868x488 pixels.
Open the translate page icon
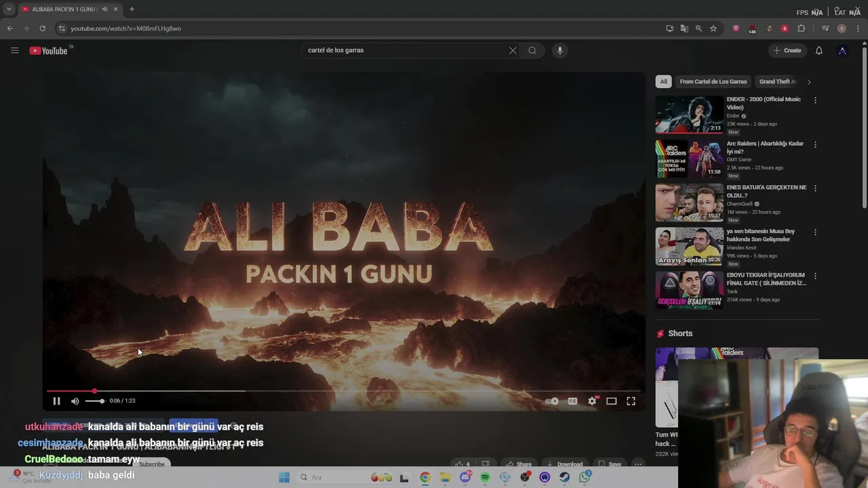tap(684, 28)
